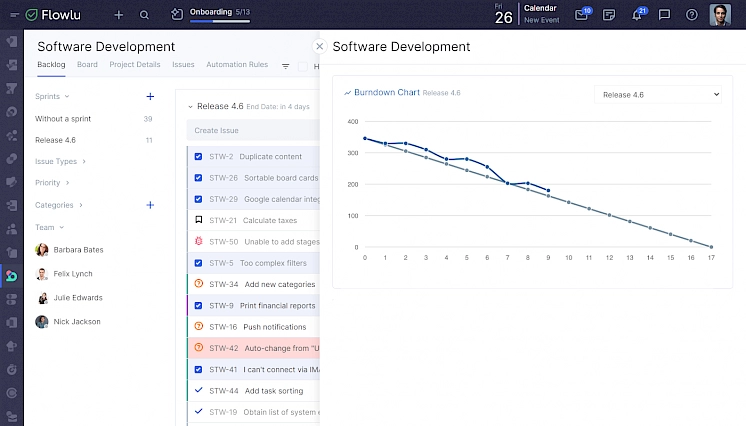
Task: Expand the Issue Types section
Action: coord(60,161)
